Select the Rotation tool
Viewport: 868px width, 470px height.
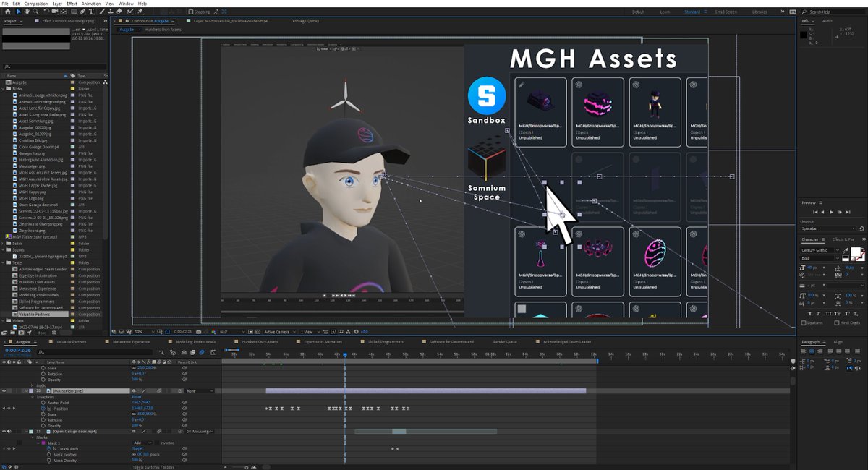[x=46, y=12]
